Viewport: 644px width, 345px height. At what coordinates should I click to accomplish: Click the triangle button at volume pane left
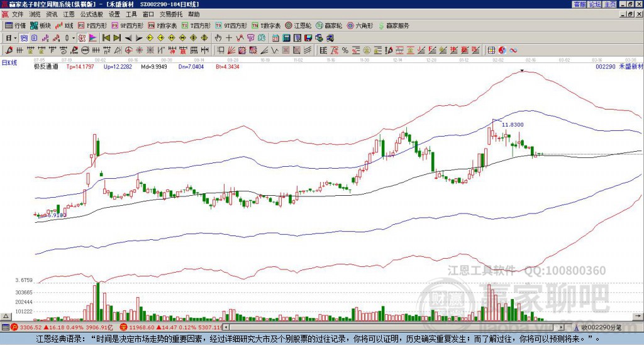click(5, 316)
